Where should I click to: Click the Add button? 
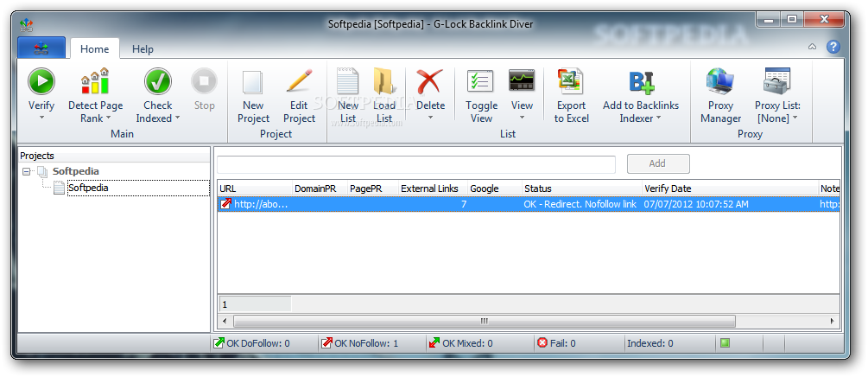[x=658, y=163]
